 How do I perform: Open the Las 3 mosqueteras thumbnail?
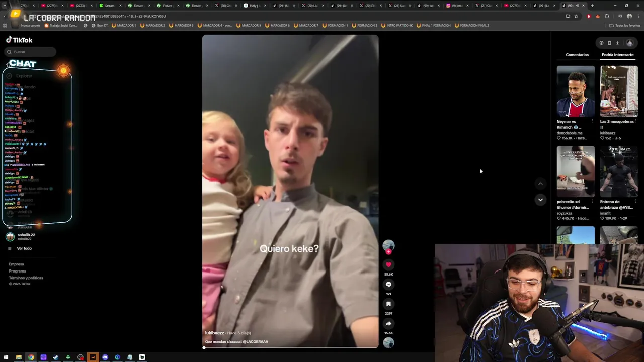pyautogui.click(x=619, y=92)
